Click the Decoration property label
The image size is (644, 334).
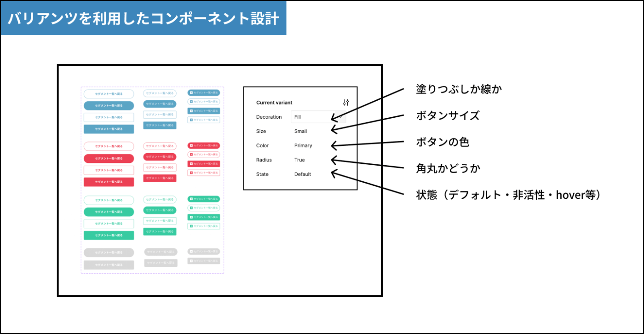pos(269,117)
